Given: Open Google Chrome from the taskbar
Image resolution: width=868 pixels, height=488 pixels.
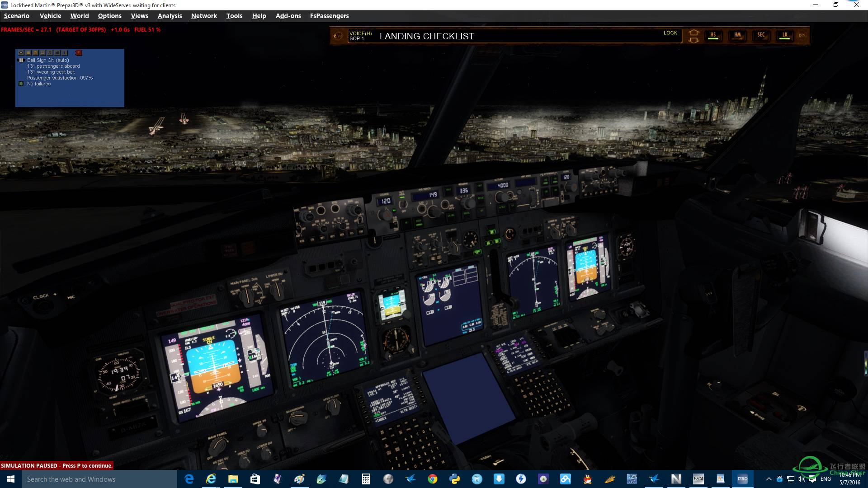Looking at the screenshot, I should coord(433,479).
